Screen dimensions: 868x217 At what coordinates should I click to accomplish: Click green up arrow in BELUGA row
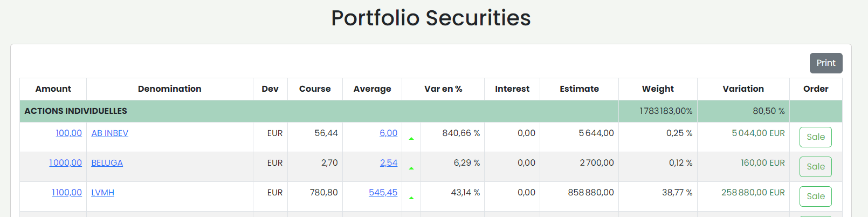411,168
